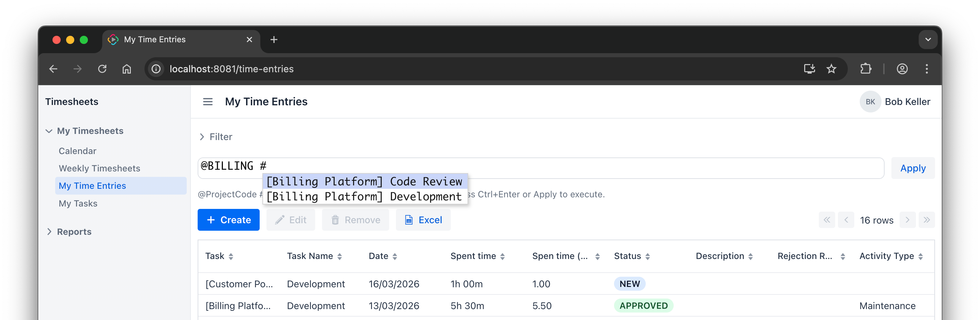Expand the Reports menu group
Screen dimensions: 980x320
(x=49, y=232)
